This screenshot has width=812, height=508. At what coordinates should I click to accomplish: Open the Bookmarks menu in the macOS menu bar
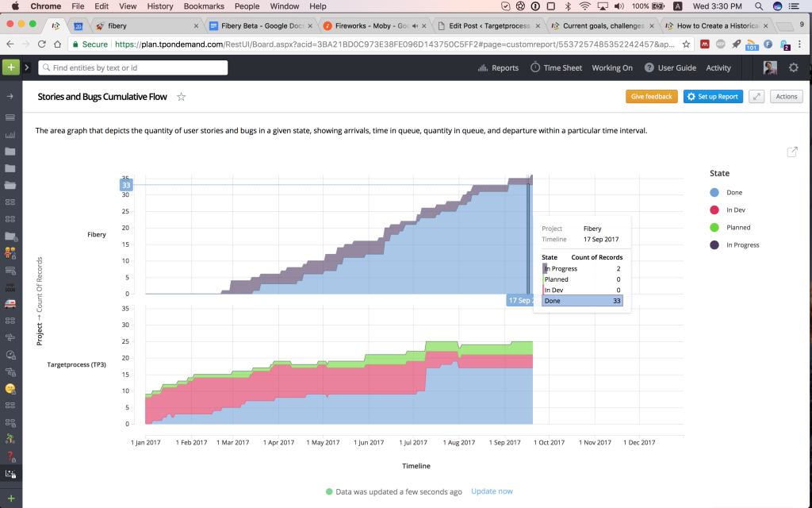tap(204, 6)
